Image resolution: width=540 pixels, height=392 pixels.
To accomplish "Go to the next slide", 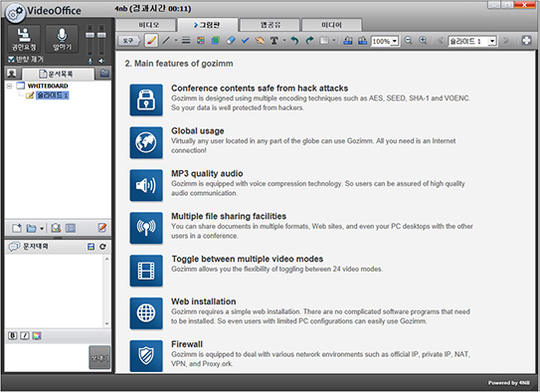I will (506, 41).
